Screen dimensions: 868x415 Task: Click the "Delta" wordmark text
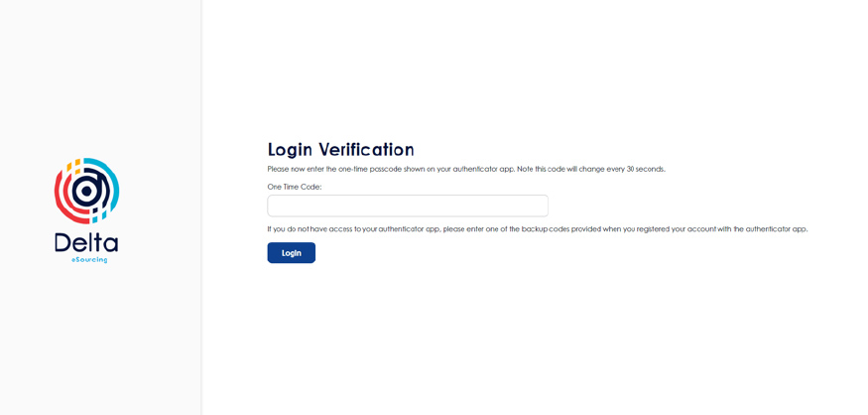pyautogui.click(x=86, y=242)
